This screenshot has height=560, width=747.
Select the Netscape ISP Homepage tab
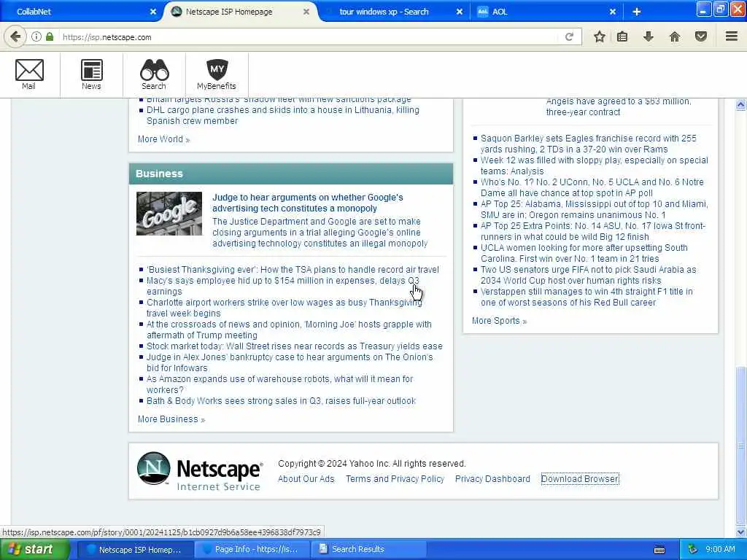click(239, 12)
